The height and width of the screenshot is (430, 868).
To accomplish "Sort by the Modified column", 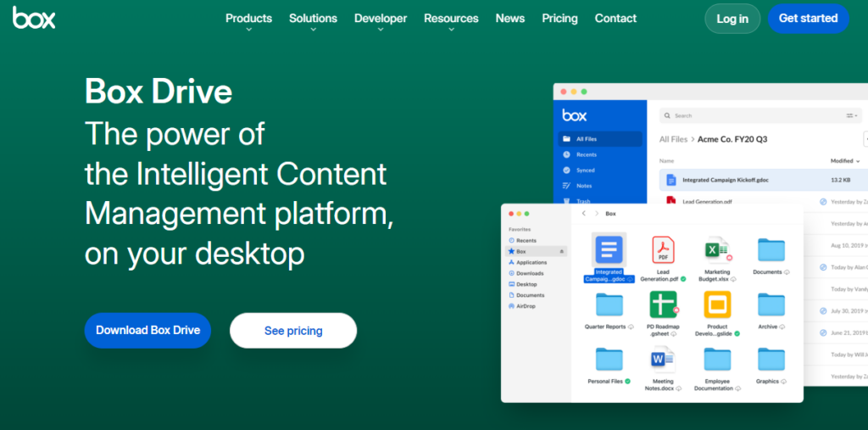I will click(x=845, y=160).
